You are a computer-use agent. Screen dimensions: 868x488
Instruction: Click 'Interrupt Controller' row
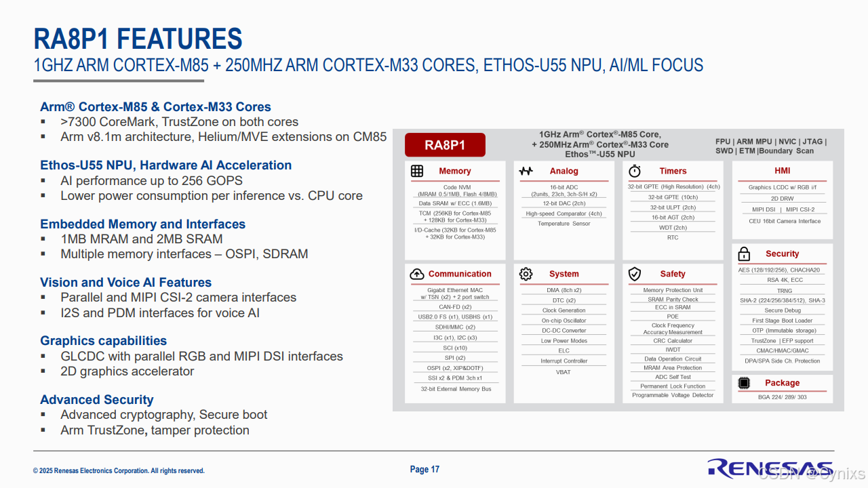click(x=564, y=361)
